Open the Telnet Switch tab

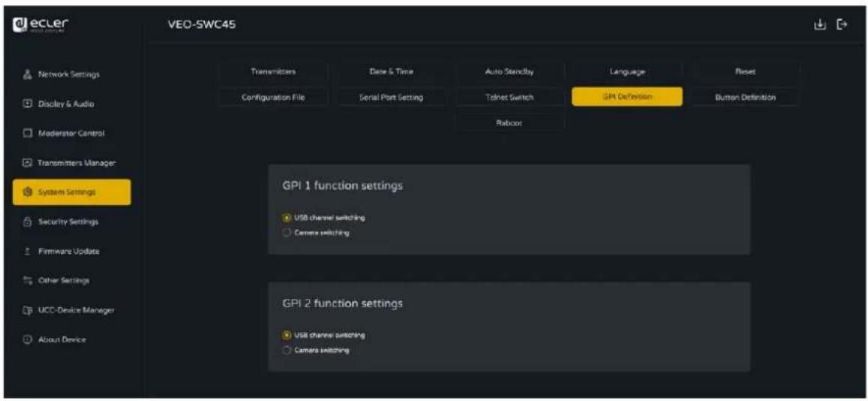tap(509, 97)
